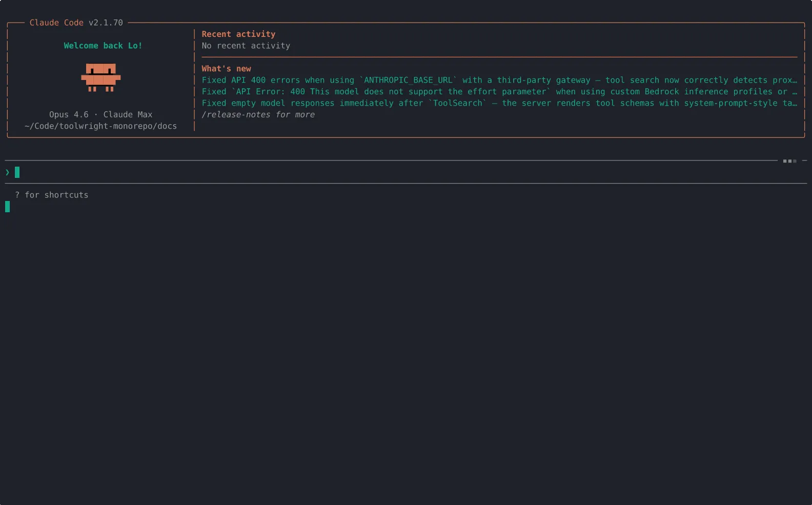Click the three-dot indicator by the prompt line

(x=789, y=161)
